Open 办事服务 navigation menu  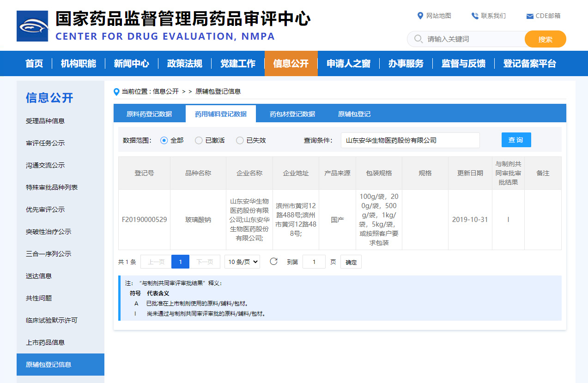[406, 64]
